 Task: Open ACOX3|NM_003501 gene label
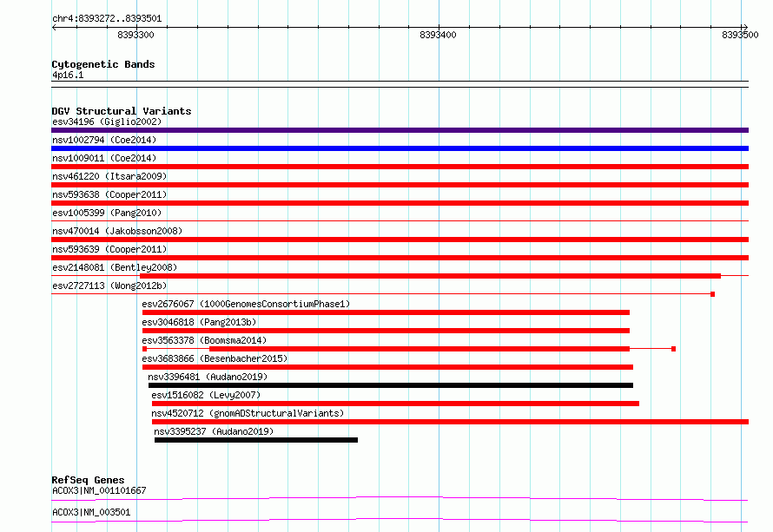[x=91, y=512]
